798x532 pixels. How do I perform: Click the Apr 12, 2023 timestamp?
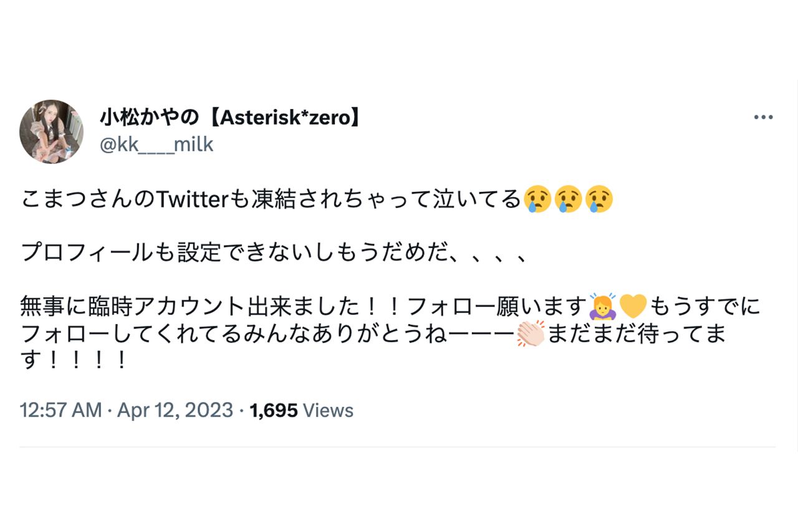pyautogui.click(x=176, y=410)
